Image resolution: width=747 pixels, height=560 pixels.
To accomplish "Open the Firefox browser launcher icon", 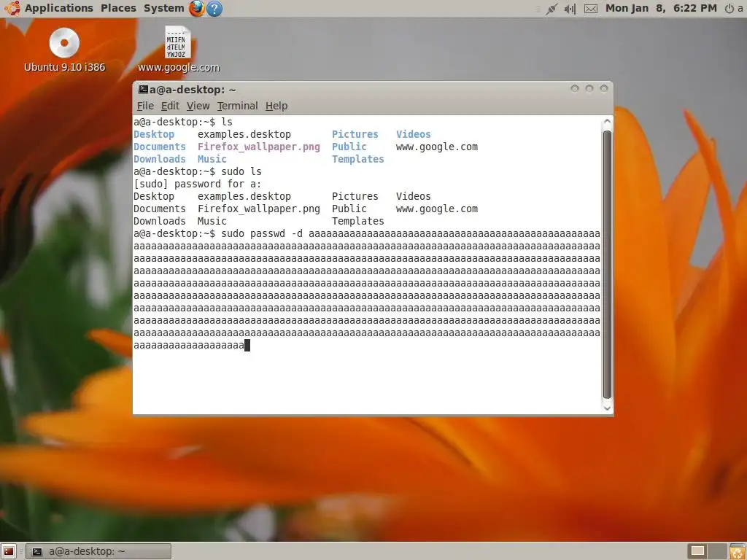I will click(197, 8).
